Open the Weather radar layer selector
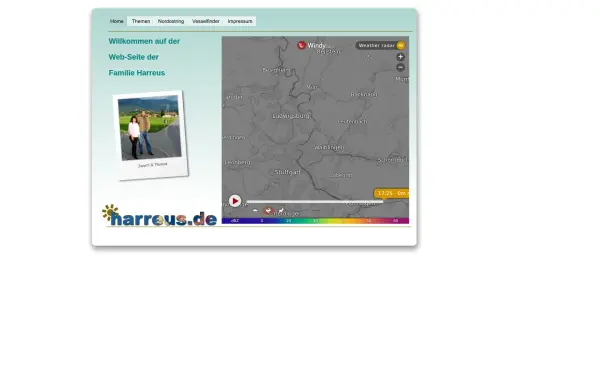Image resolution: width=600 pixels, height=375 pixels. [380, 45]
